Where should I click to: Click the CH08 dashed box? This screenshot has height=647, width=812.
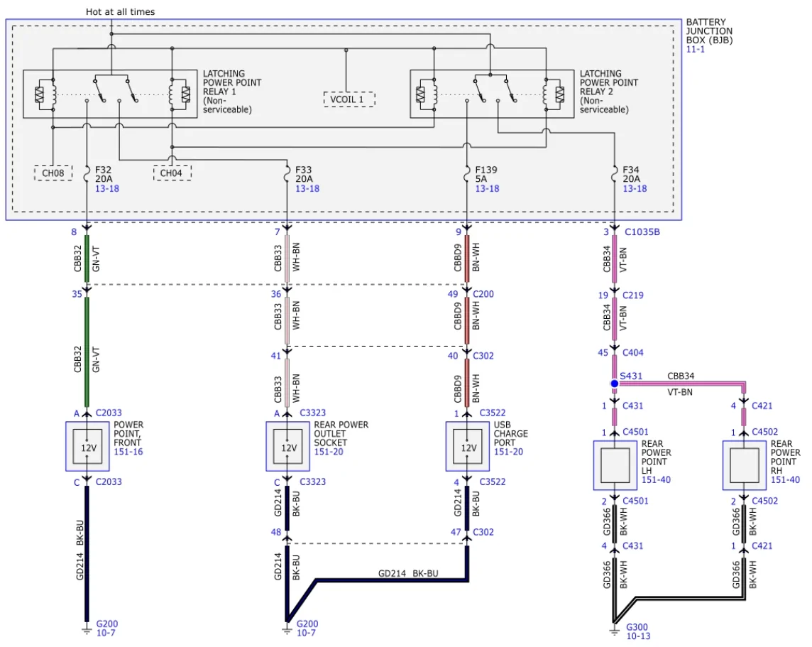point(53,173)
